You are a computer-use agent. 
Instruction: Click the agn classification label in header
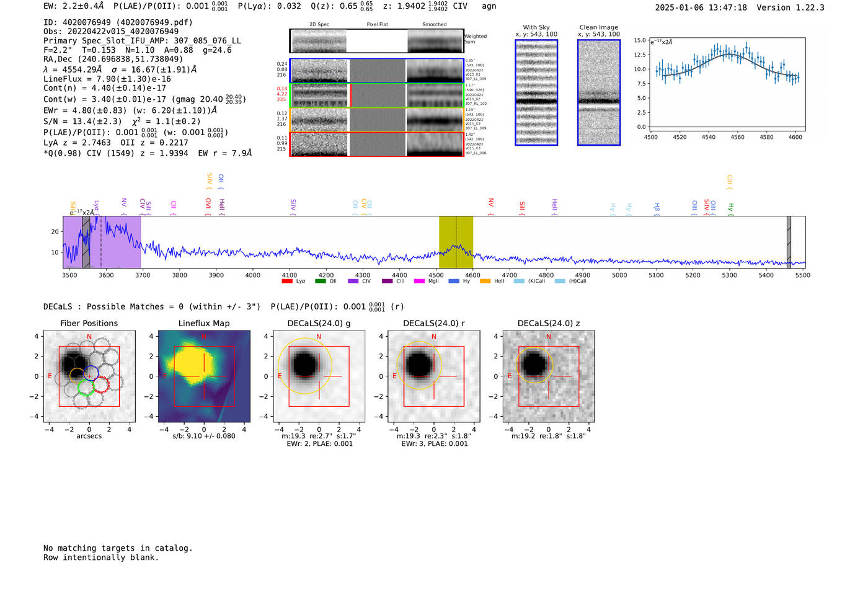tap(489, 6)
